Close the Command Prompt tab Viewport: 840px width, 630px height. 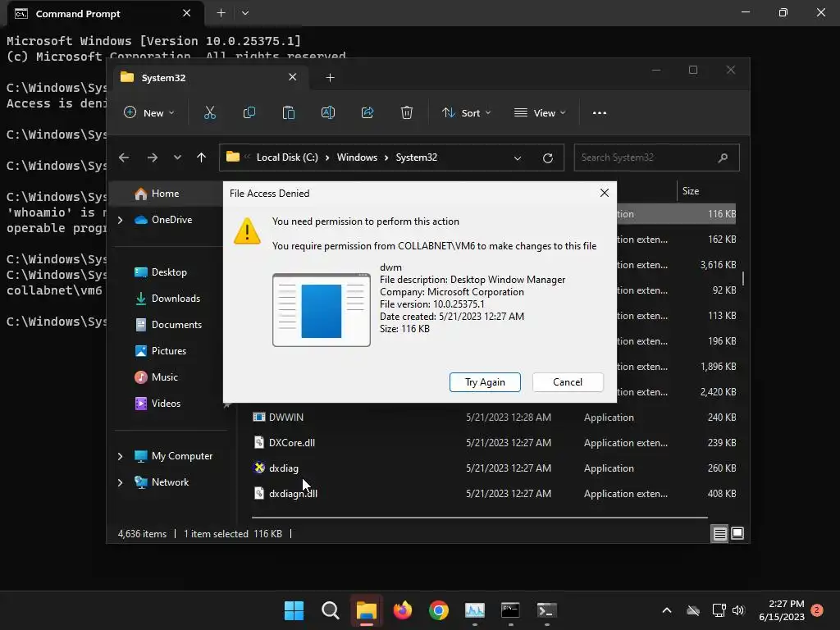coord(186,13)
